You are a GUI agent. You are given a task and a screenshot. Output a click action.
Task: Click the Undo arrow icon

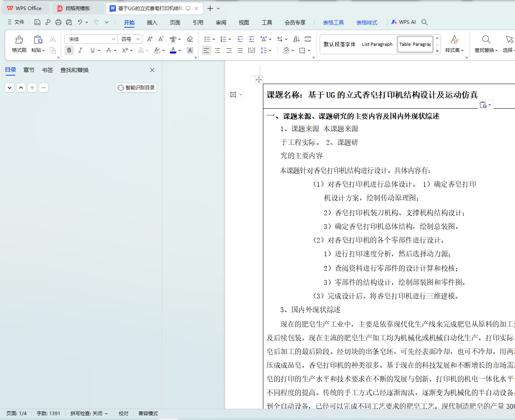tap(80, 22)
